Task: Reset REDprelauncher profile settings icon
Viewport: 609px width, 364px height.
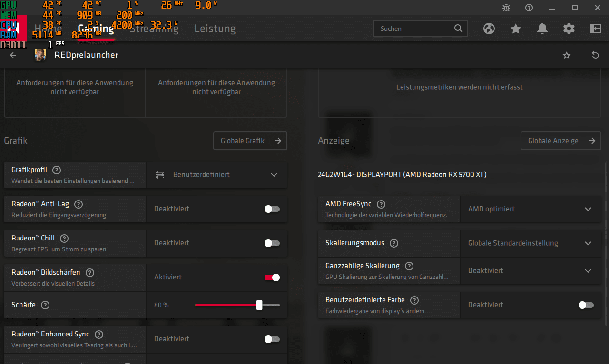Action: click(595, 56)
